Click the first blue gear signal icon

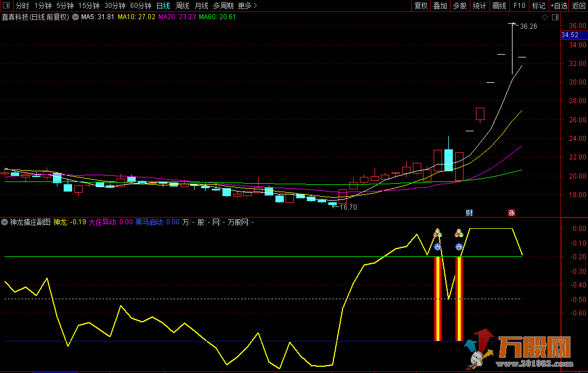[x=438, y=247]
